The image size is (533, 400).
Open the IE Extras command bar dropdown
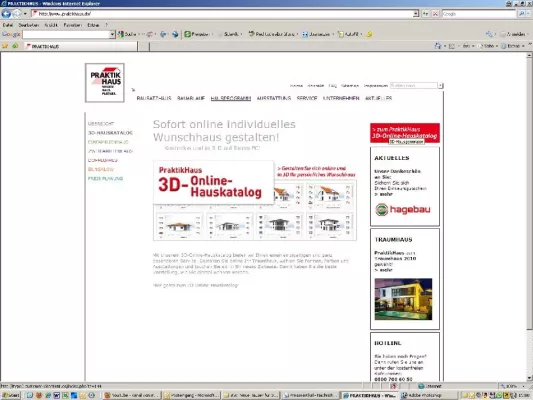514,46
